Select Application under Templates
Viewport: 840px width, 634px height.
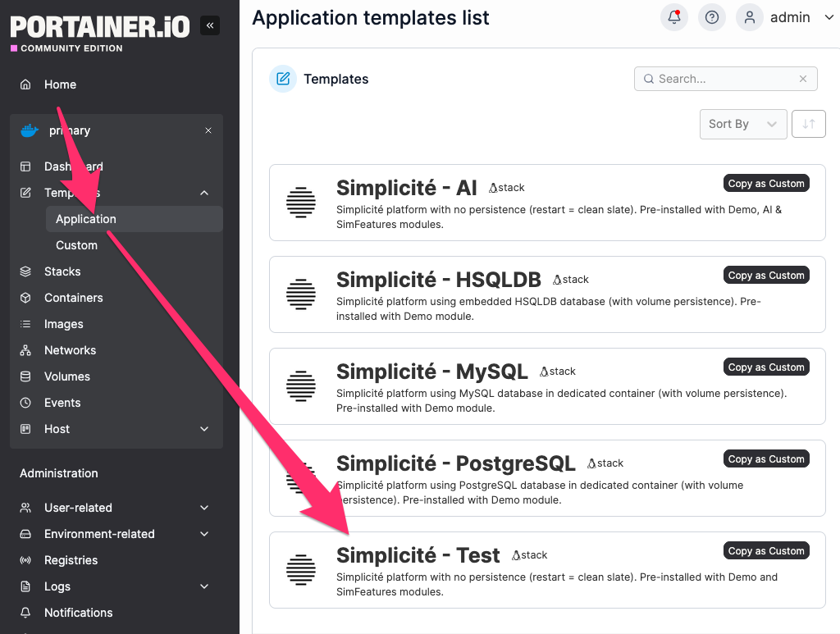click(85, 218)
